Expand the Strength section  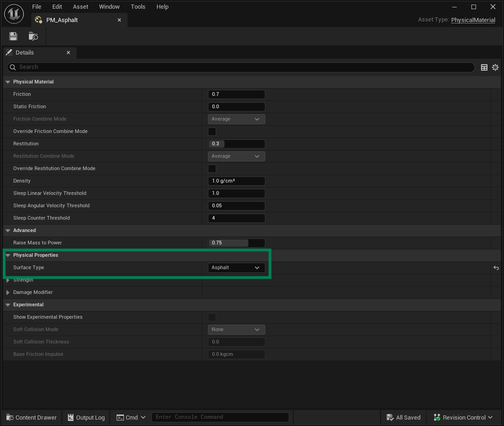tap(8, 280)
